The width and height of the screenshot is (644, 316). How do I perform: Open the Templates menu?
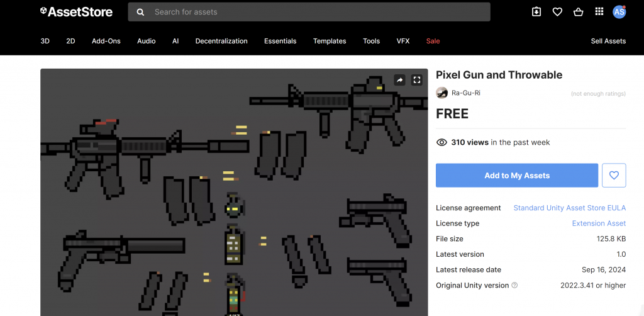pos(330,41)
